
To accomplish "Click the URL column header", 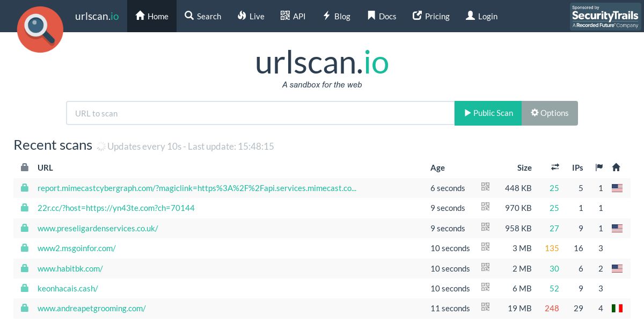I will point(45,167).
